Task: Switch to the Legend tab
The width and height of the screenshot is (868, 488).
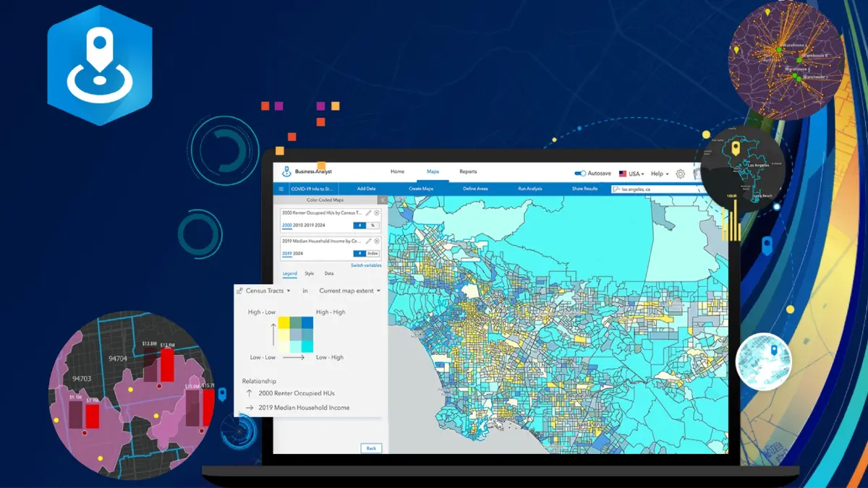Action: tap(289, 274)
